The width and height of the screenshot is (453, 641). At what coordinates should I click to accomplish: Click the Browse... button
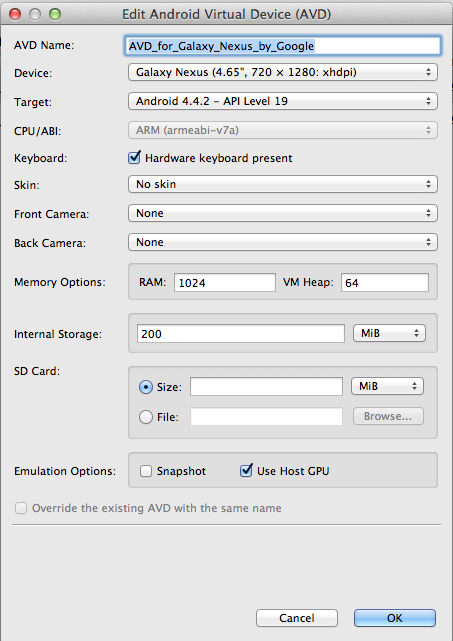[x=388, y=416]
